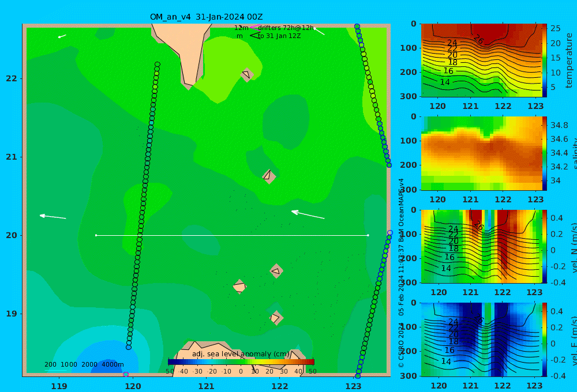This screenshot has width=577, height=392.
Task: Click the "to 31 Jan 12Z" legend text
Action: [x=279, y=36]
